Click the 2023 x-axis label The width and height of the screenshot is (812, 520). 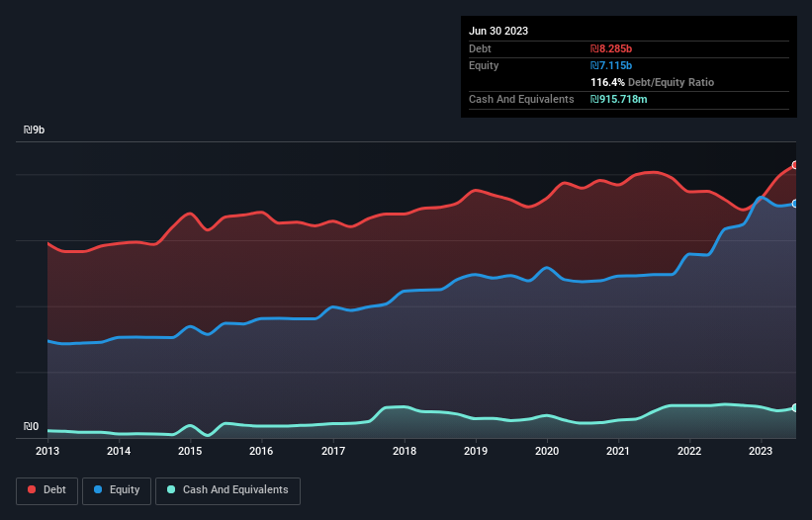point(761,451)
